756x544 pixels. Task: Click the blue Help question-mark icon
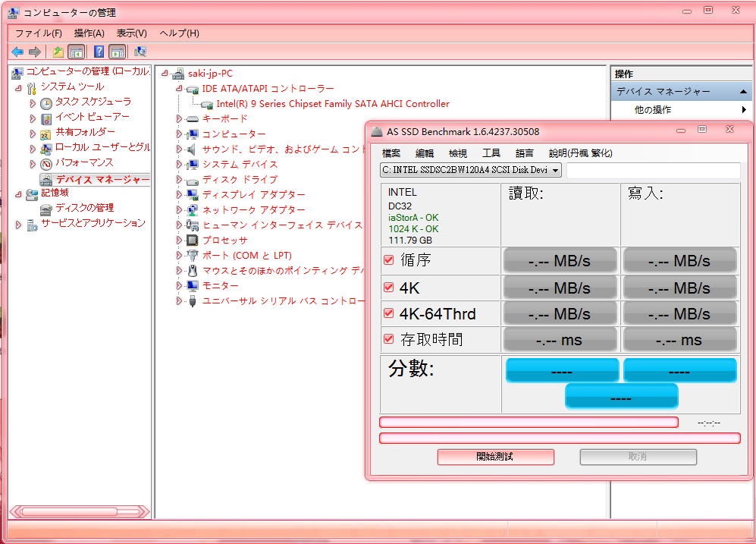99,52
